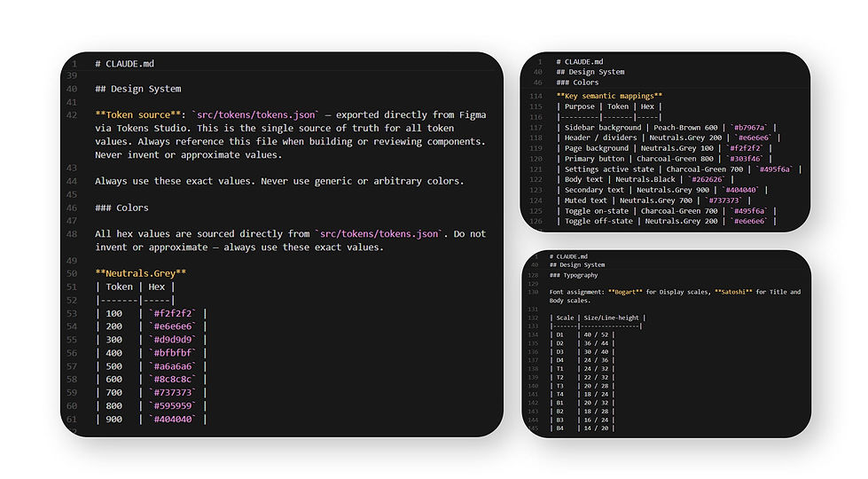The height and width of the screenshot is (479, 868).
Task: Click hex value #8c8c8c in the 600 row
Action: coord(173,380)
